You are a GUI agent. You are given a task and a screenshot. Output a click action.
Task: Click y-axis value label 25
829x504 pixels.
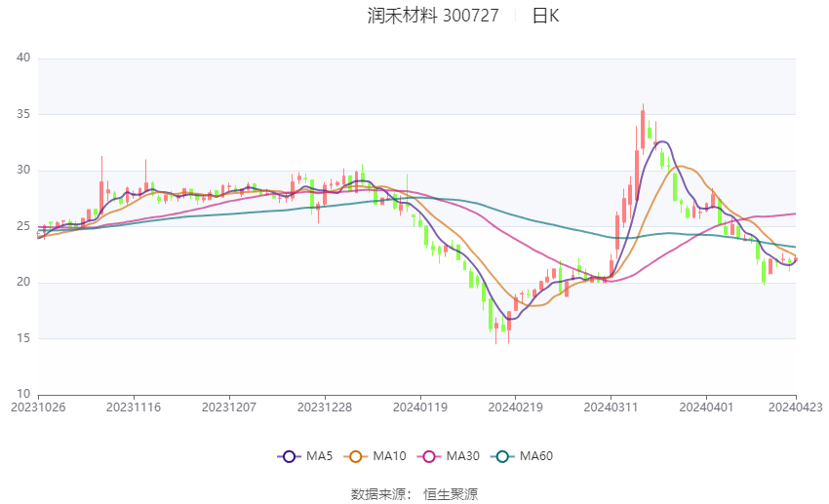(x=23, y=226)
